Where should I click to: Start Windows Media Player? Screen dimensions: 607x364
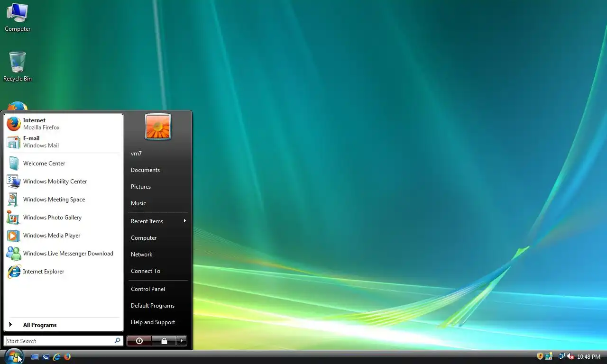tap(64, 236)
